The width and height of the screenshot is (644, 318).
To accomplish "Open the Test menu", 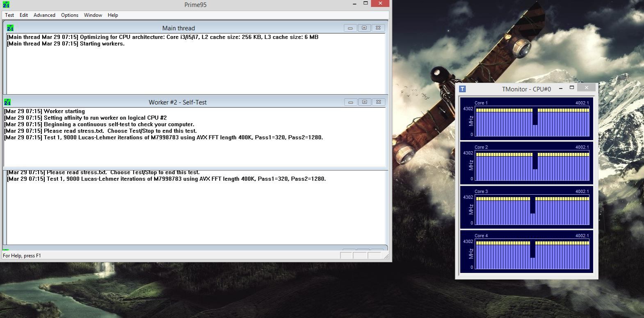I will 9,15.
